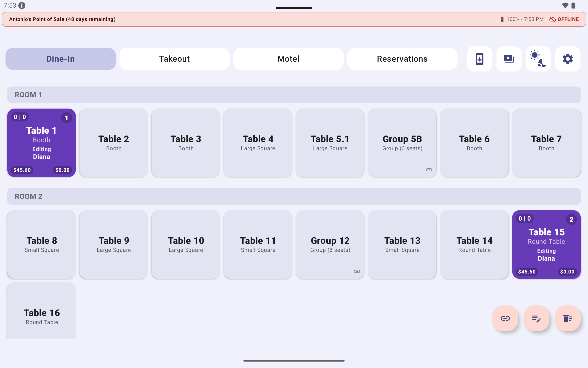588x368 pixels.
Task: Open Table 8 Small Square
Action: click(42, 244)
